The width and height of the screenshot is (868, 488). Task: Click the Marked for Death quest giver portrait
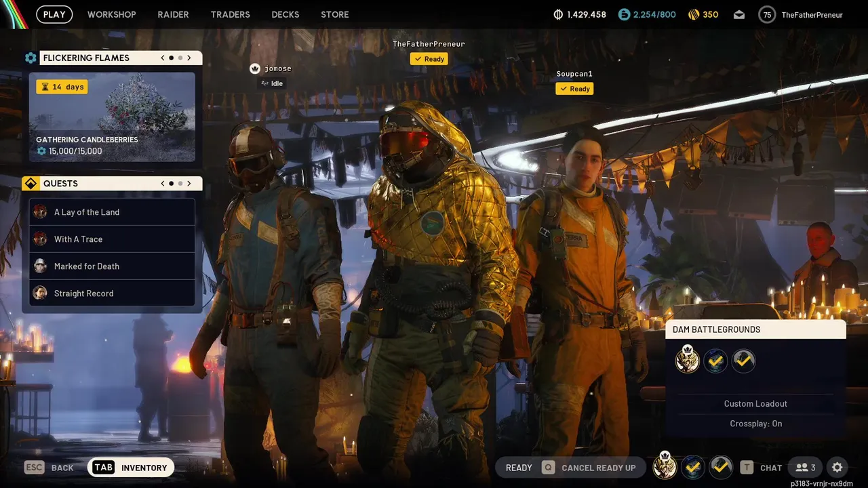(x=40, y=266)
